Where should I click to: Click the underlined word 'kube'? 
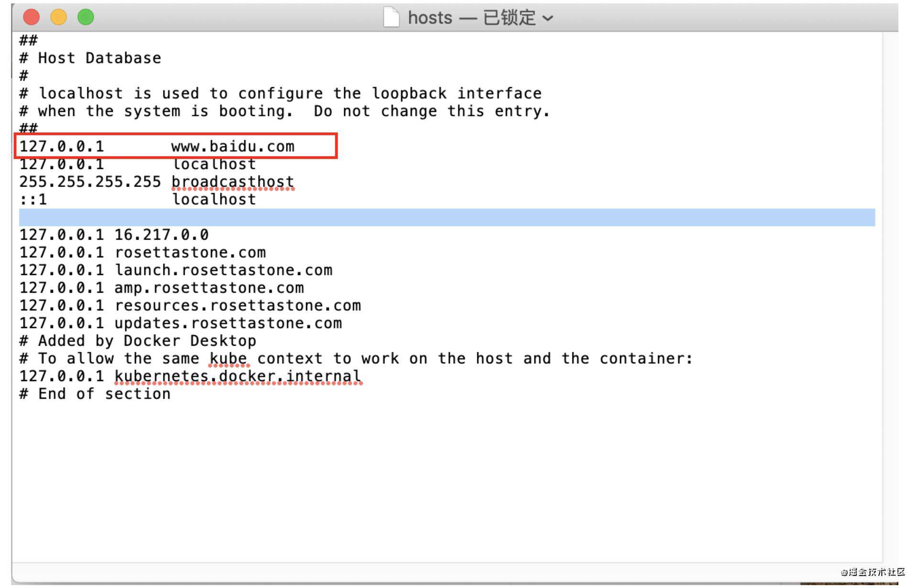tap(229, 359)
